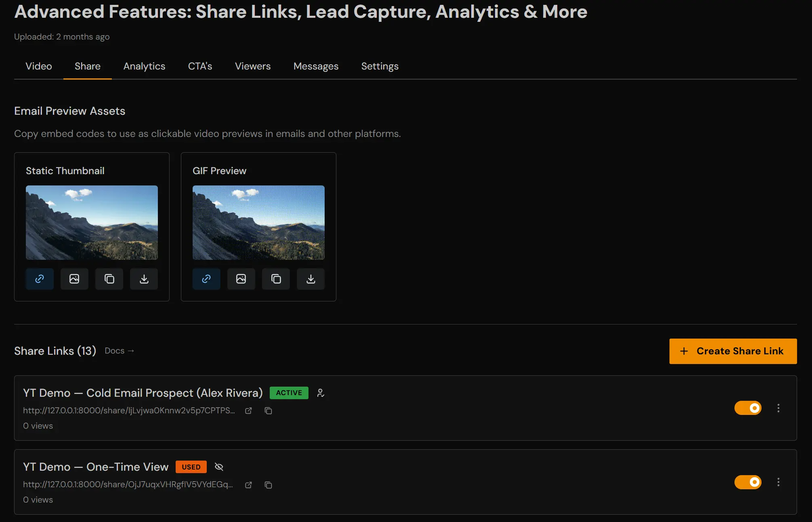
Task: Click crossed-eye icon next to USED badge
Action: point(219,467)
